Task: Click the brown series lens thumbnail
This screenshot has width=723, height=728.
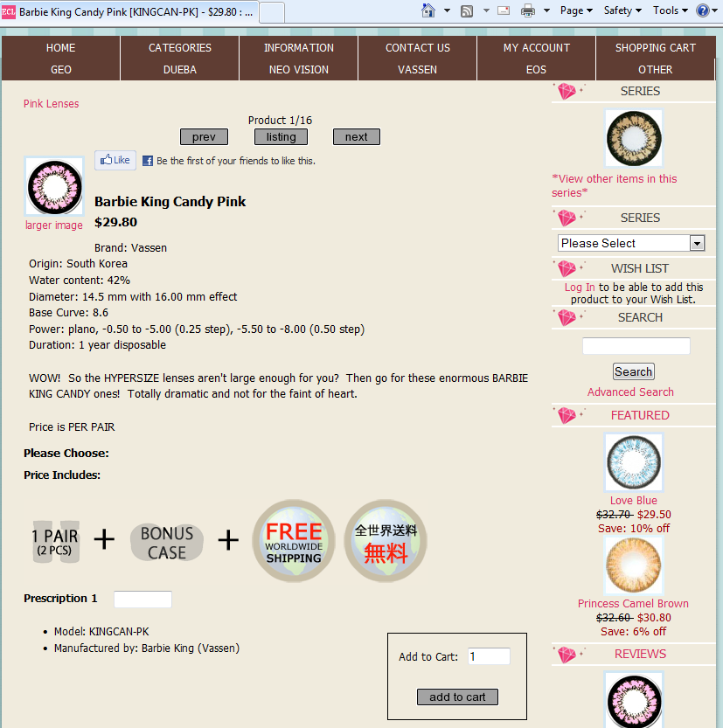Action: 634,138
